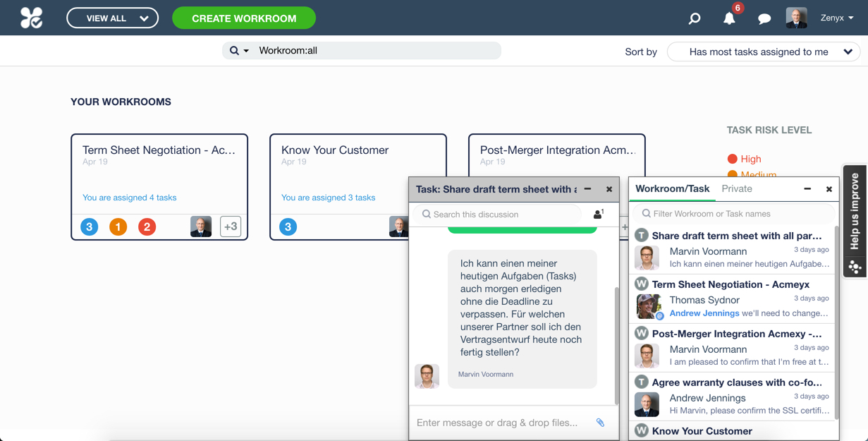Switch to the Workroom/Task tab
The image size is (868, 441).
pyautogui.click(x=673, y=188)
